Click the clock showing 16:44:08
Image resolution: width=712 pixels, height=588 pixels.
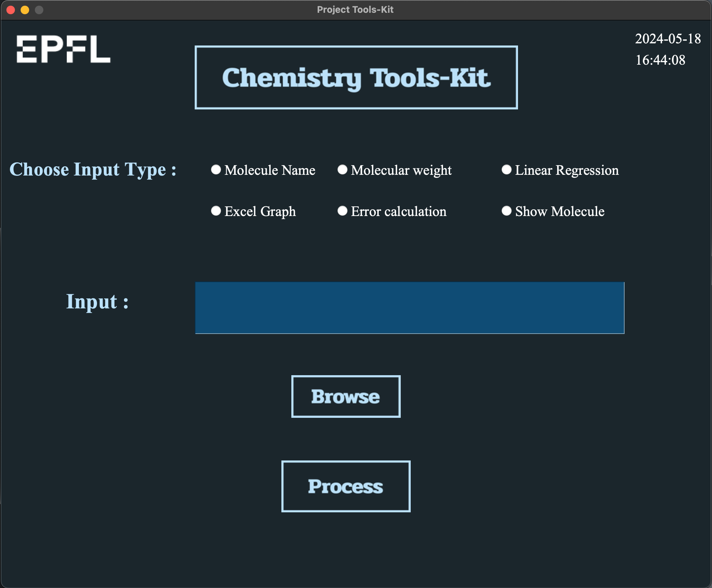660,60
